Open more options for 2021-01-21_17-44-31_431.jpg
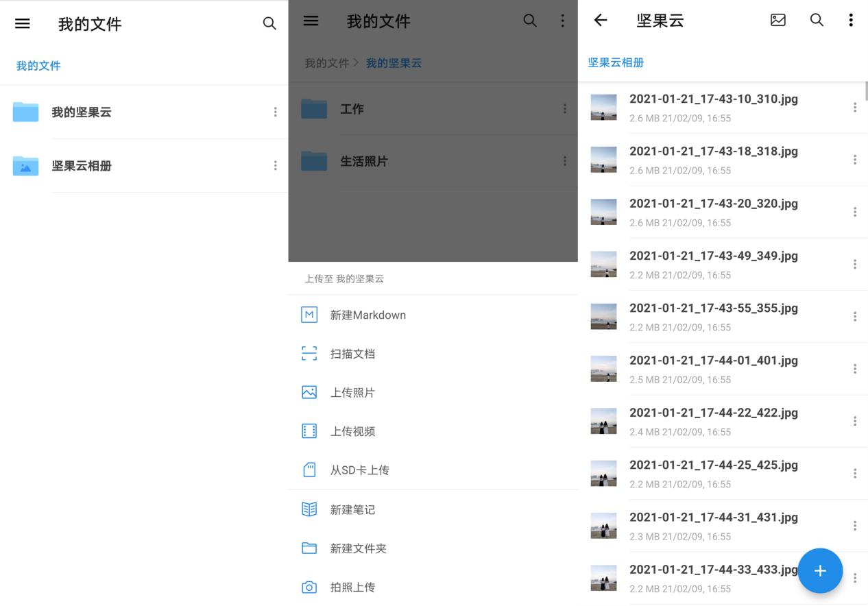The height and width of the screenshot is (606, 868). pos(854,526)
